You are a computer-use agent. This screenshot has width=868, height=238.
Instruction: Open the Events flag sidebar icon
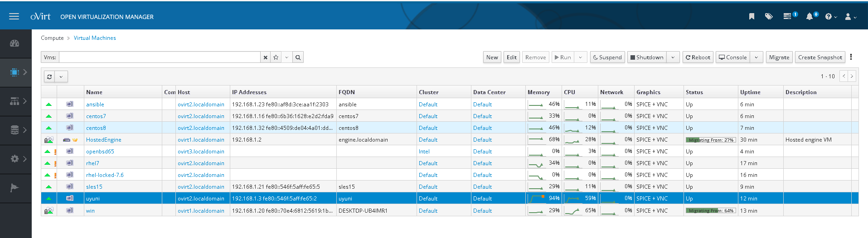(15, 188)
